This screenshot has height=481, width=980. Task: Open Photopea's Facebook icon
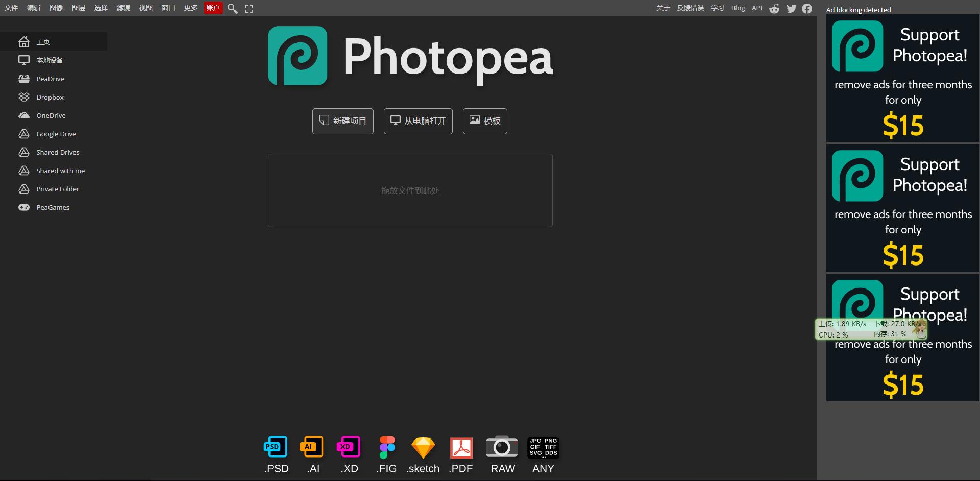(807, 8)
